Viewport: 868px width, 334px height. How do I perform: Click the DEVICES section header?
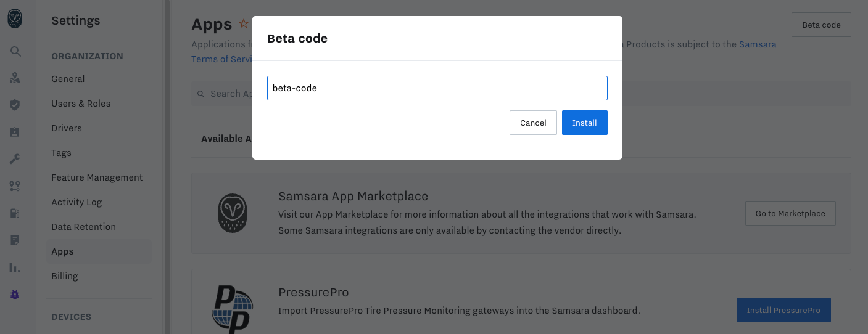71,317
